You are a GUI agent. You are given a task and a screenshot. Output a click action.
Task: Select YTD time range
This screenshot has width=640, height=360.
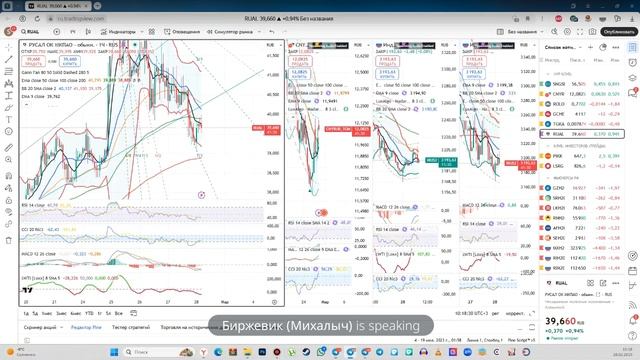(x=89, y=313)
